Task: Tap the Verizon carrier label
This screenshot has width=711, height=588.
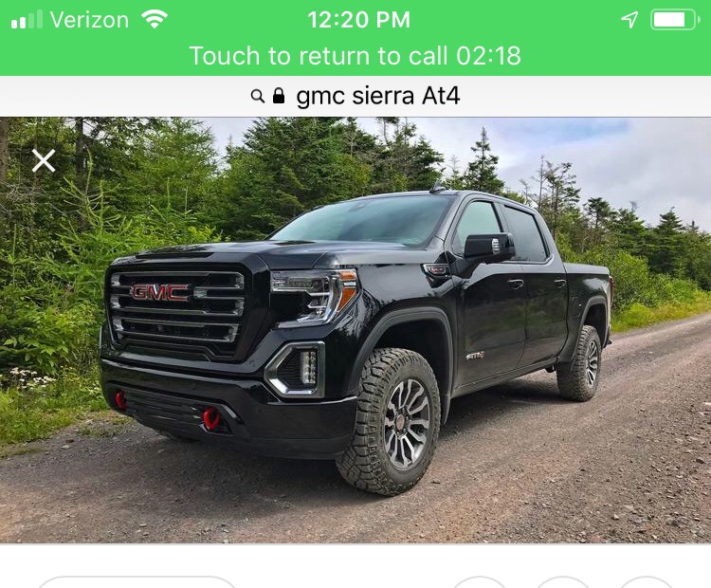Action: pyautogui.click(x=89, y=20)
